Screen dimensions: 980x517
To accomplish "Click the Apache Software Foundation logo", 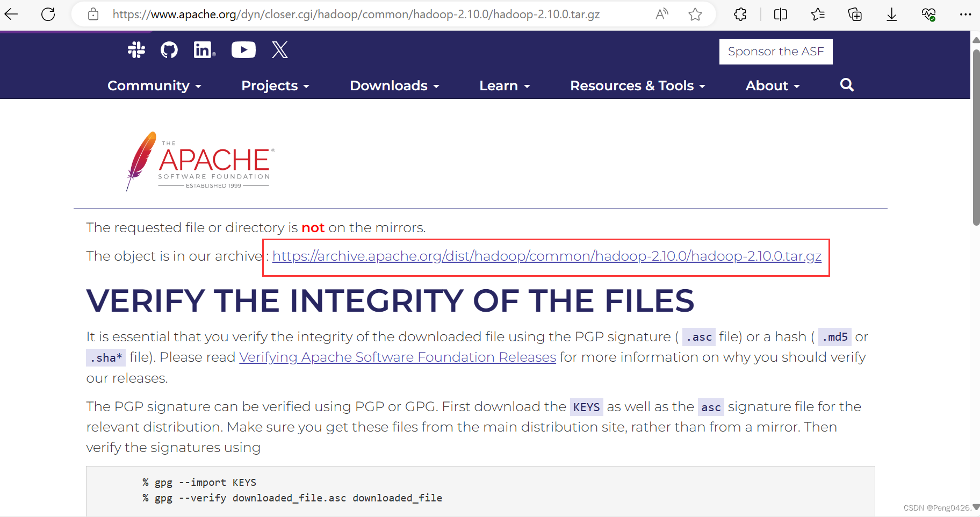I will click(x=200, y=161).
